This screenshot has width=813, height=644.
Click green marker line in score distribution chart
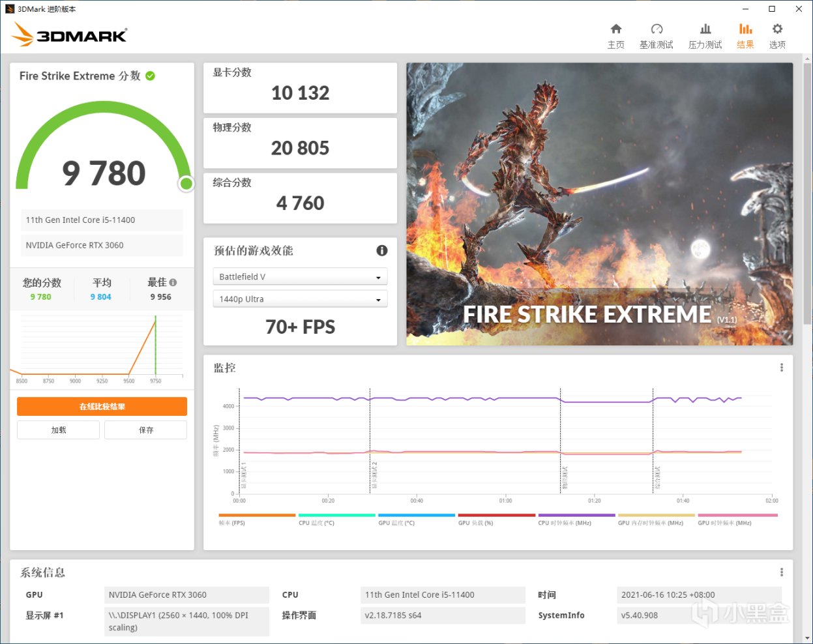coord(155,346)
